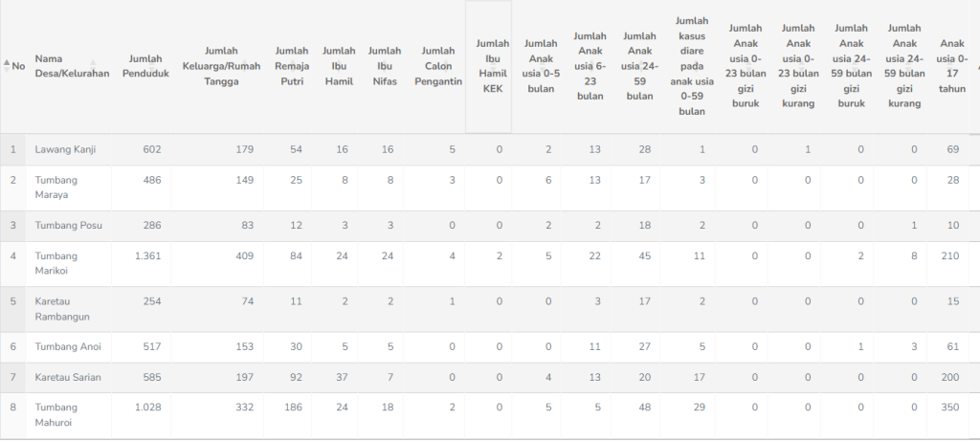Select the Tumbang Posu row name

click(69, 226)
